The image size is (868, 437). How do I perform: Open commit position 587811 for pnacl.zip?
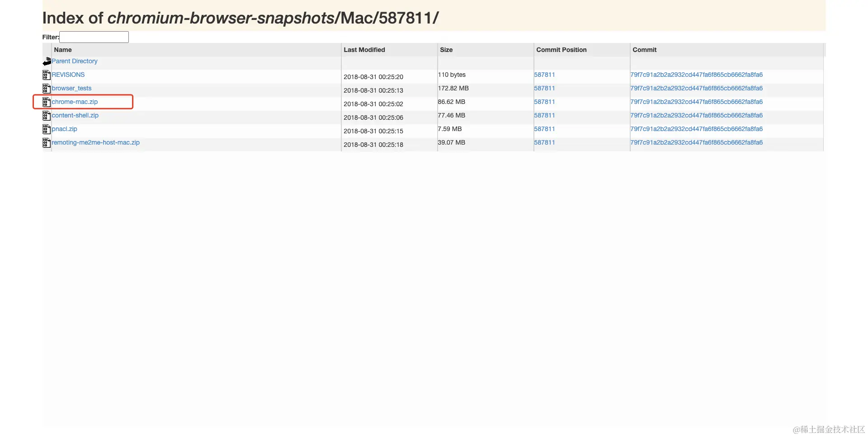[544, 129]
